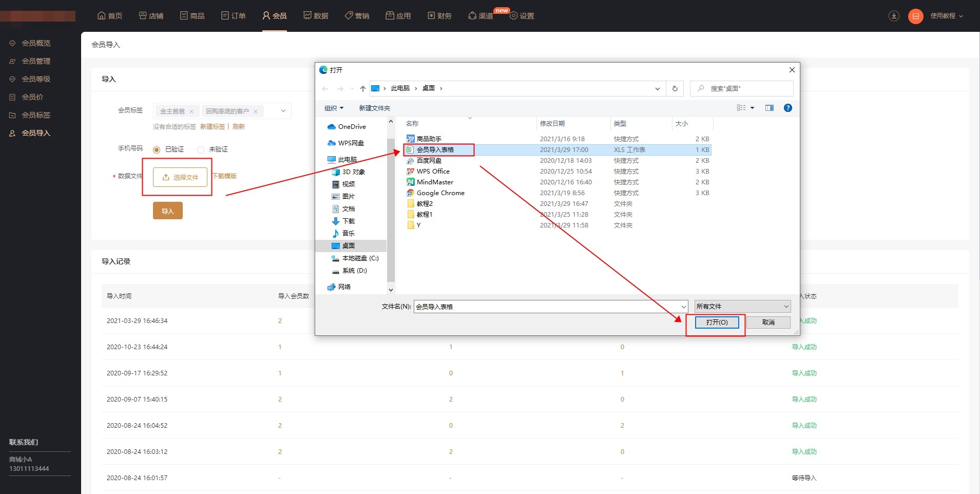Go to 会员等级 in sidebar
980x494 pixels.
pos(36,79)
